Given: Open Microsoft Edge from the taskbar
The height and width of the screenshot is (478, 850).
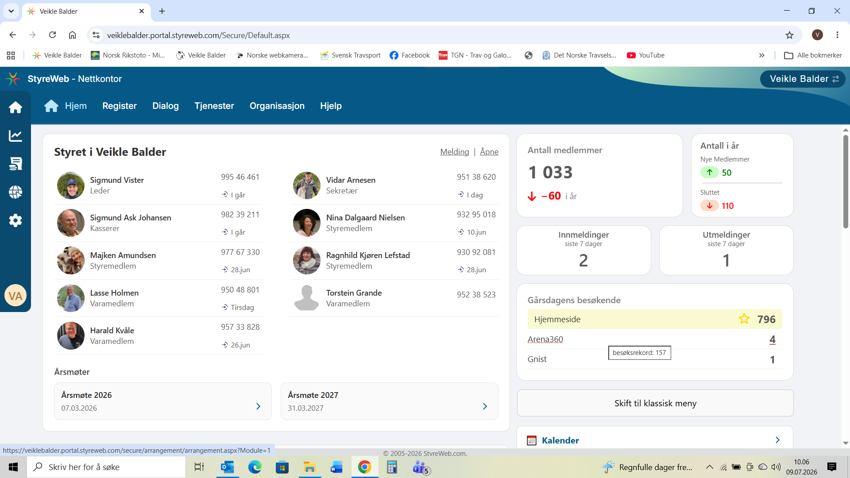Looking at the screenshot, I should tap(255, 467).
